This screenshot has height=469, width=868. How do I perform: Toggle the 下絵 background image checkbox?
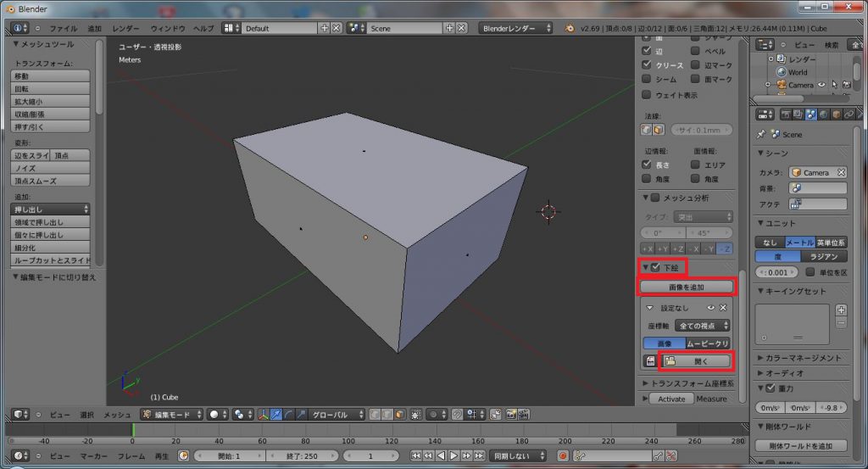click(656, 267)
